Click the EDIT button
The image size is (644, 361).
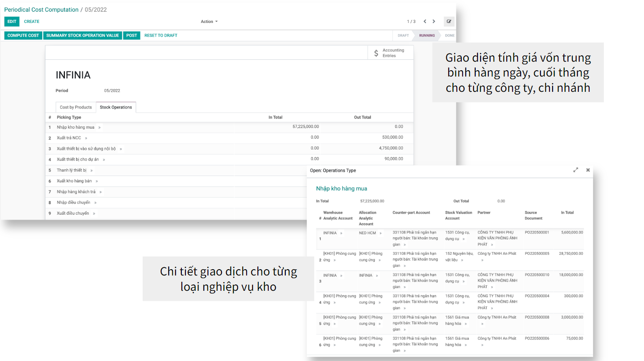tap(12, 22)
